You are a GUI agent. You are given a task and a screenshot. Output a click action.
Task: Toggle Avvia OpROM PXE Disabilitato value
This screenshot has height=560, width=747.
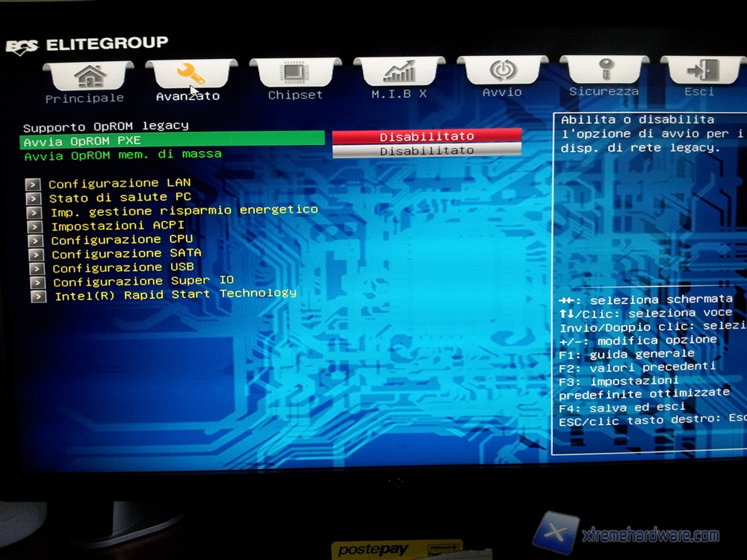(427, 137)
